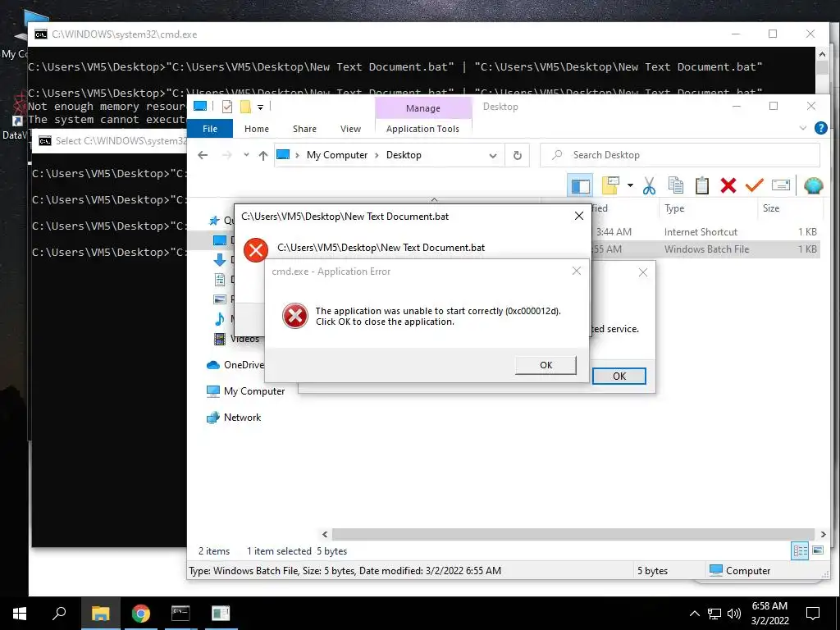840x630 pixels.
Task: Expand the Folder Options dropdown arrow
Action: pos(630,186)
